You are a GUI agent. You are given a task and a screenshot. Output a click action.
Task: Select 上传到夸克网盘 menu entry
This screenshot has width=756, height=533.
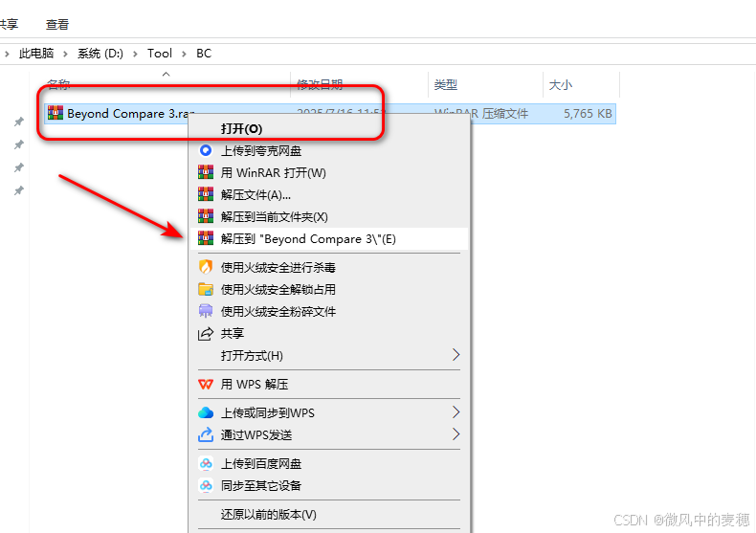pos(329,151)
